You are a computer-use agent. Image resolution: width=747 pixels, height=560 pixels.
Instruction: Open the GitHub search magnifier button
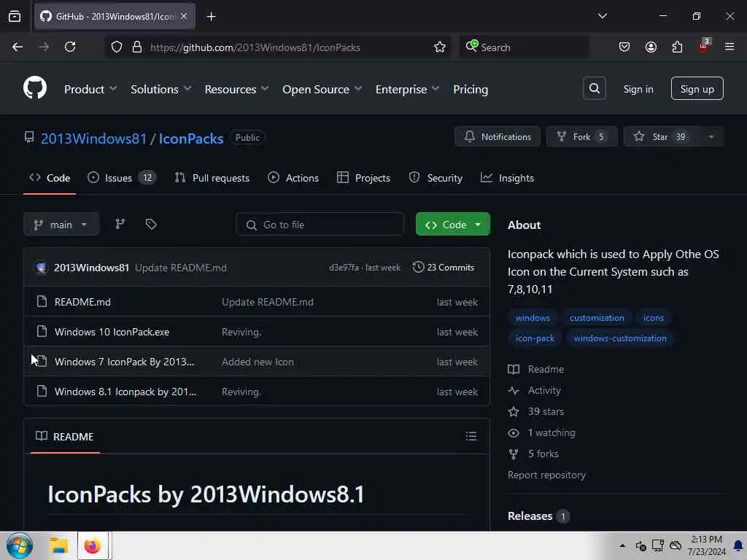594,88
